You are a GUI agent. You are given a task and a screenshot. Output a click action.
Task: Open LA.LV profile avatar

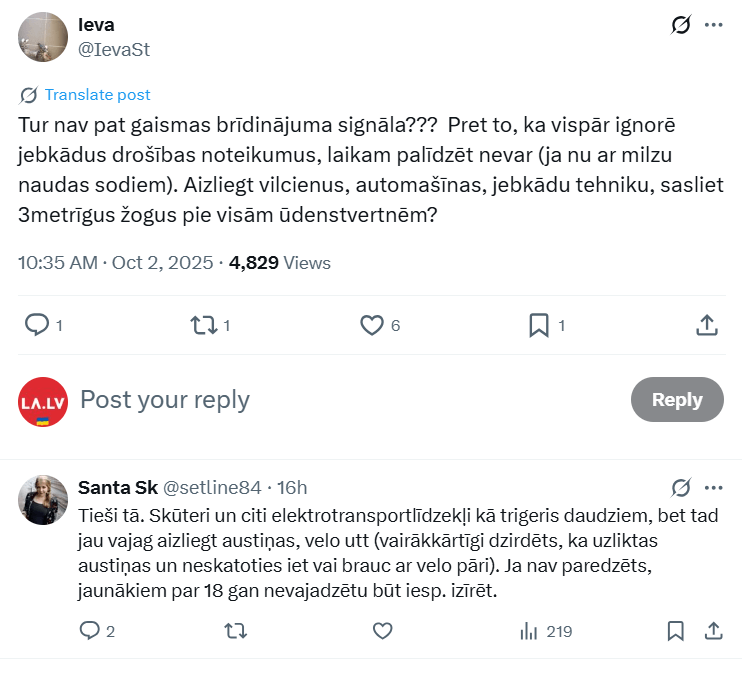(43, 402)
